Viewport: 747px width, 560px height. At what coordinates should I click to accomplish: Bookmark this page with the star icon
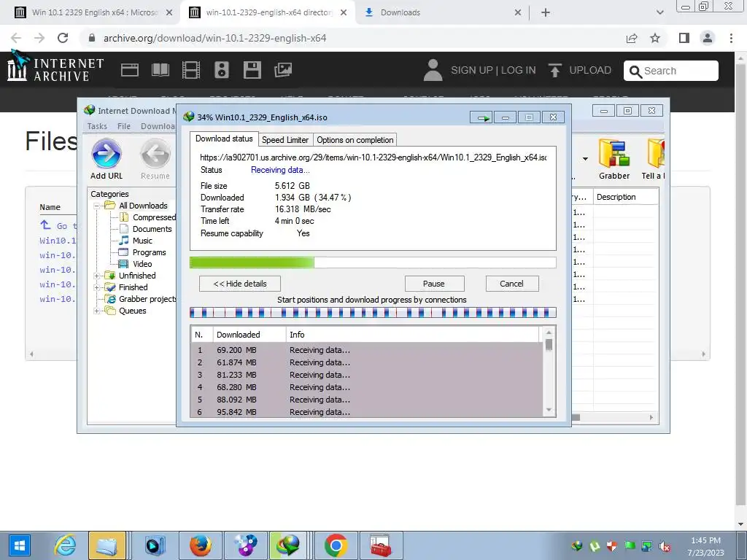coord(655,38)
